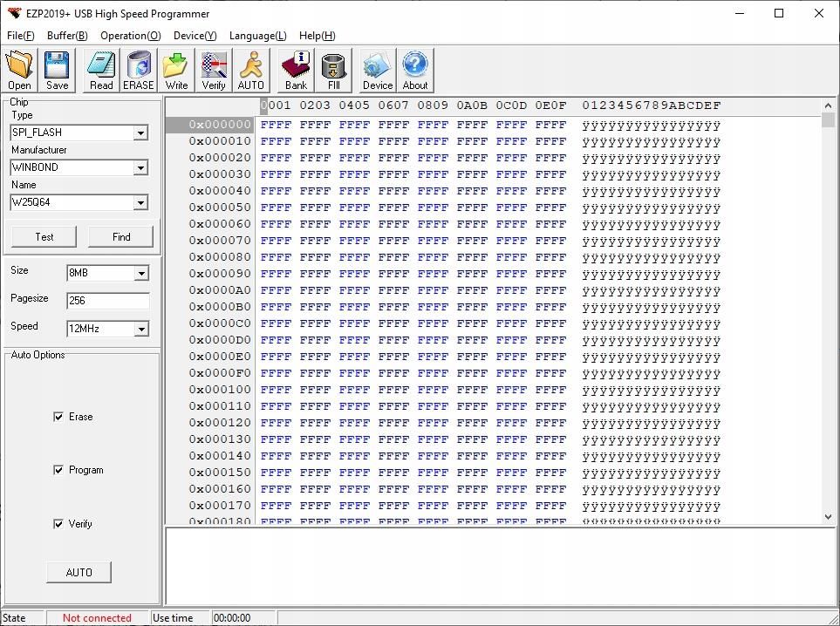Expand the Speed 12MHz dropdown
Screen dimensions: 840x626
[x=141, y=330]
